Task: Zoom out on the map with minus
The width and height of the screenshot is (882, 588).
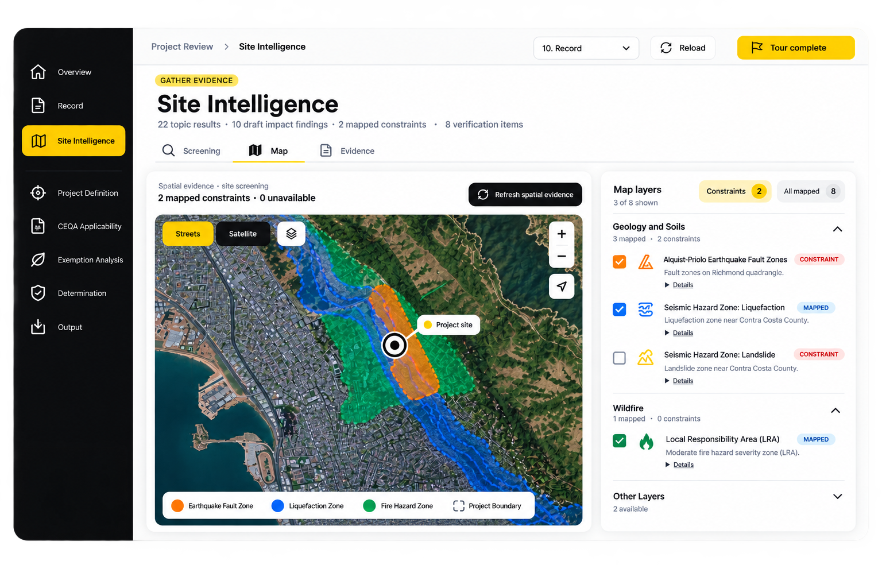Action: pos(562,256)
